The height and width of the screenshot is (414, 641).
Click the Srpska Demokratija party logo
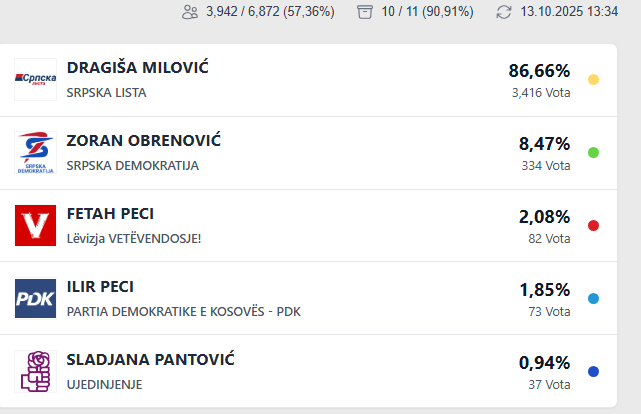click(35, 153)
